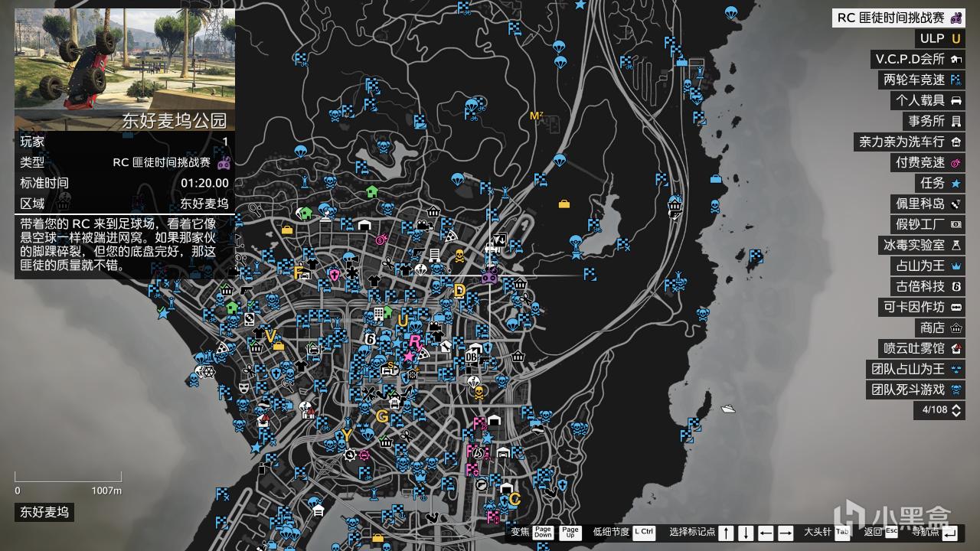The width and height of the screenshot is (980, 551).
Task: Click the black asterisk marker on the map
Action: (x=351, y=272)
